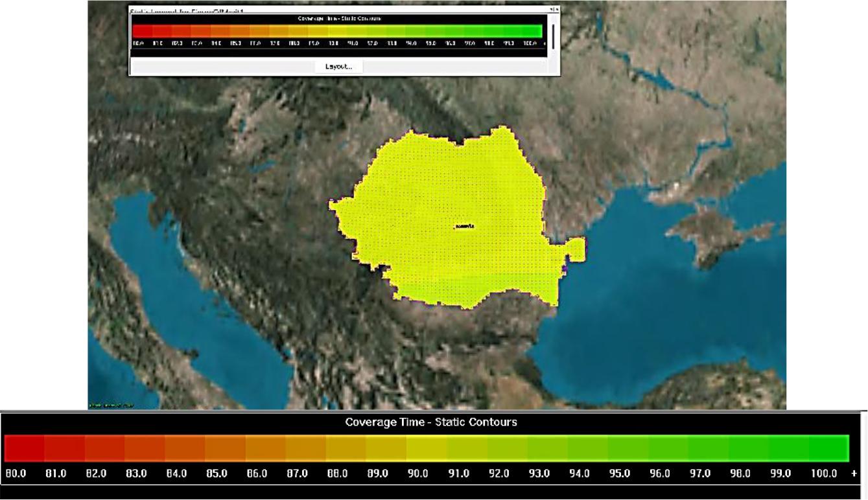This screenshot has height=500, width=868.
Task: Click the 97.0 value label in bottom legend
Action: (x=699, y=473)
